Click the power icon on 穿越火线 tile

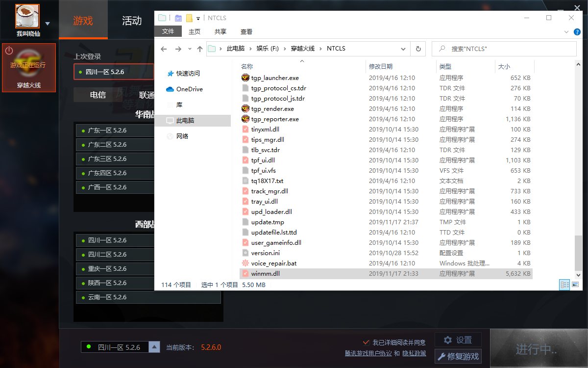click(x=9, y=50)
